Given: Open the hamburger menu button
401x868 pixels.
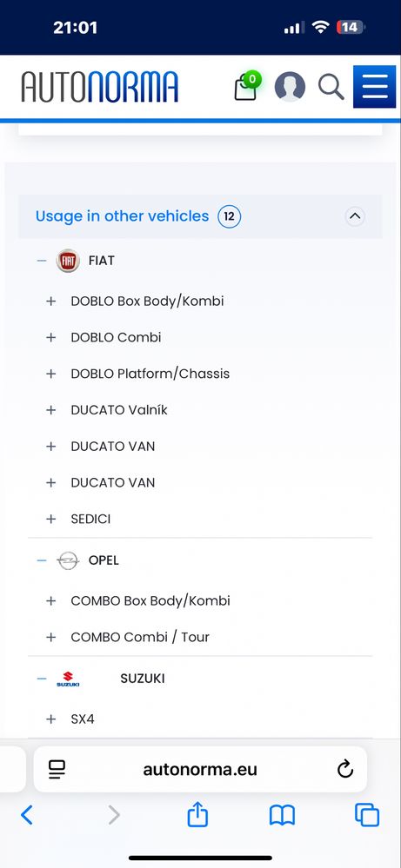Looking at the screenshot, I should pos(374,87).
